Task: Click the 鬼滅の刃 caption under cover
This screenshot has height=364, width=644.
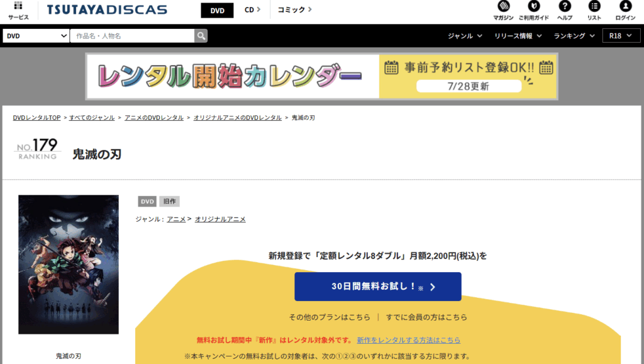Action: 69,356
